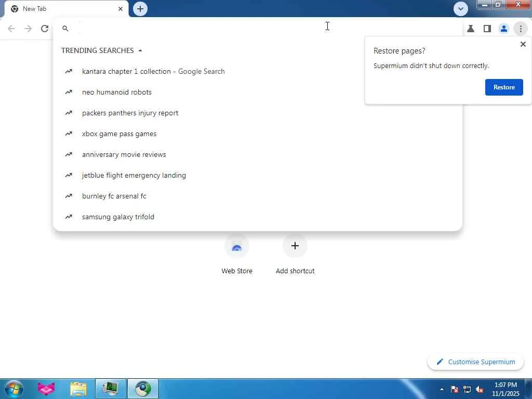Screen dimensions: 532x399
Task: Click the Action Center flag icon
Action: click(455, 389)
